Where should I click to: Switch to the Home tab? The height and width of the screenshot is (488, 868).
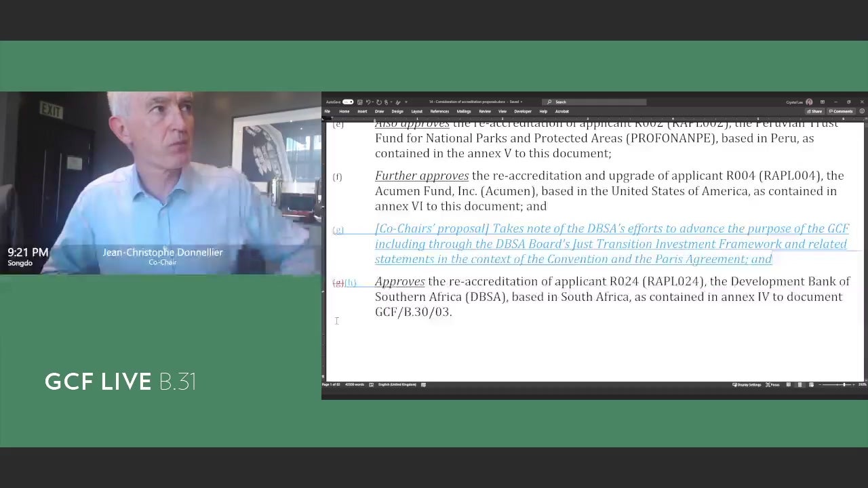coord(344,111)
